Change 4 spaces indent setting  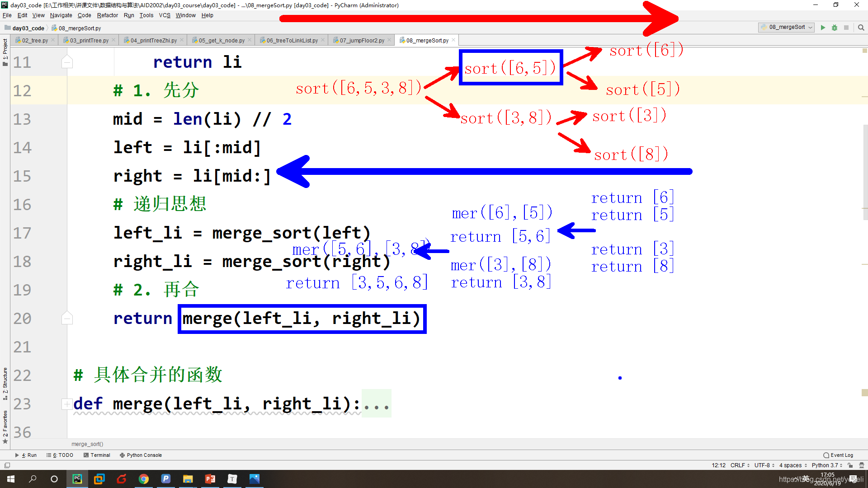pyautogui.click(x=793, y=465)
